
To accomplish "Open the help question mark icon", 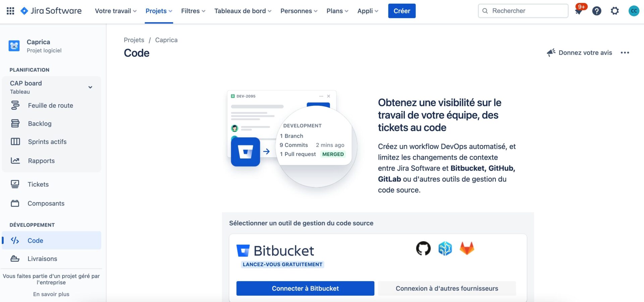I will 597,11.
